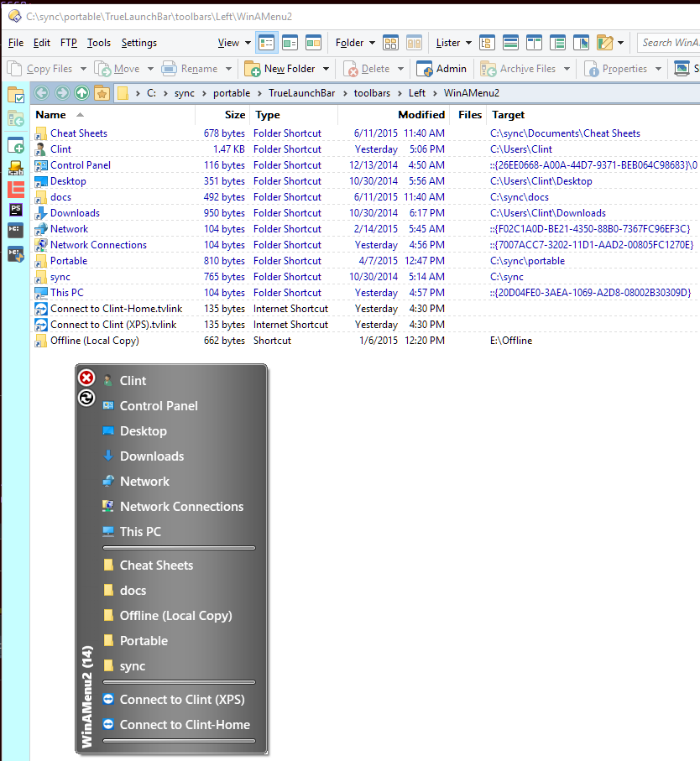The width and height of the screenshot is (700, 761).
Task: Click the red close icon on WinAMenu2 popup
Action: click(x=86, y=378)
